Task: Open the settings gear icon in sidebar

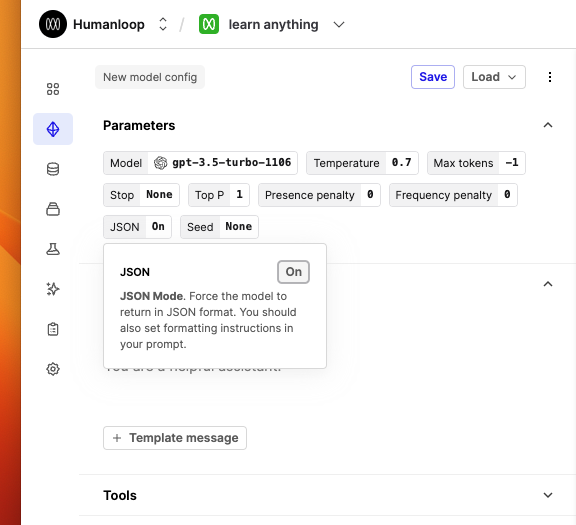Action: [x=53, y=369]
